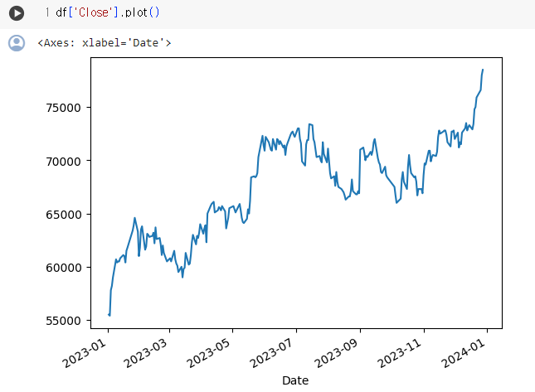The height and width of the screenshot is (392, 535).
Task: Click the Date axis title below chart
Action: [x=295, y=380]
